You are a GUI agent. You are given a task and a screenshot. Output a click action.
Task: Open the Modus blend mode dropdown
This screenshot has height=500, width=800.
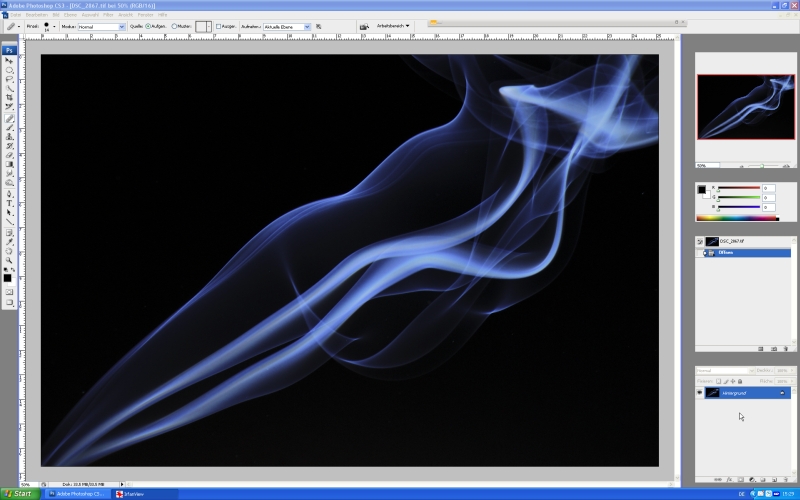pos(121,27)
